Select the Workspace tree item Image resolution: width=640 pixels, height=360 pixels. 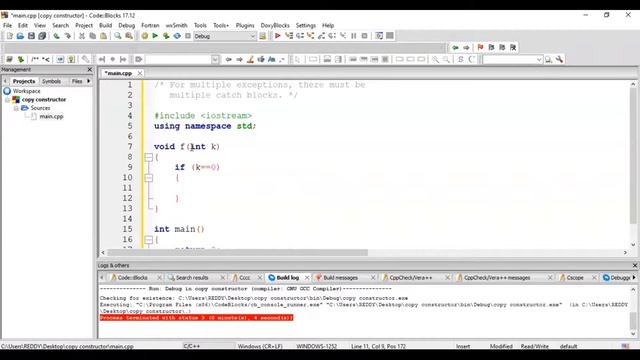[x=26, y=91]
